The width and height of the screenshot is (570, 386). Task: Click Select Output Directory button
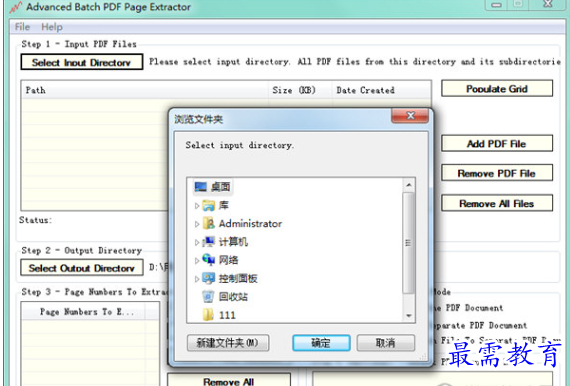click(x=81, y=268)
